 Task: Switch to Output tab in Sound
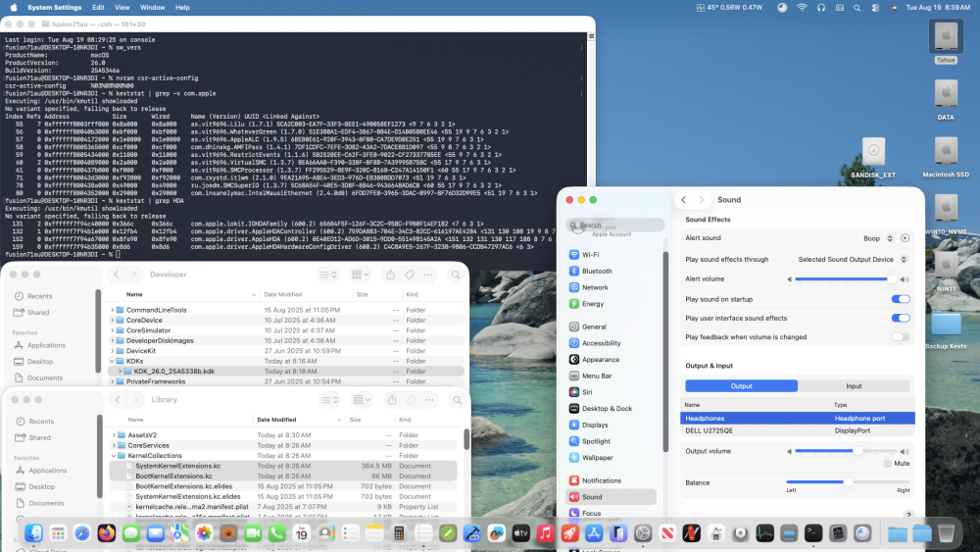[741, 386]
